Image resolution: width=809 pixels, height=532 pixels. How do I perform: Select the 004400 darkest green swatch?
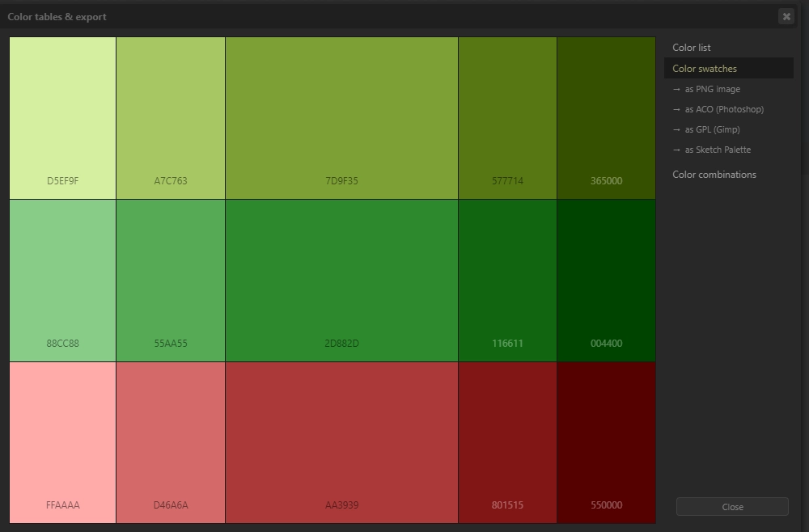[606, 281]
